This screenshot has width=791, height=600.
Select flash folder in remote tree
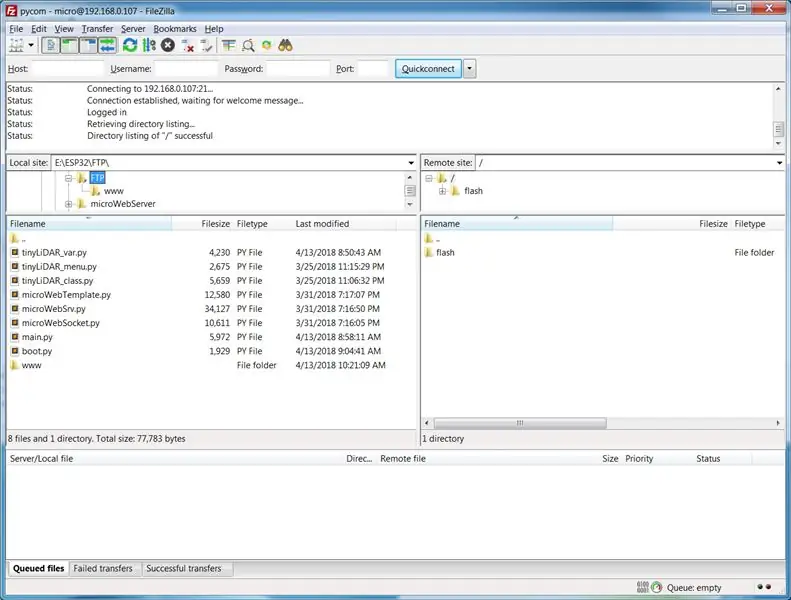click(473, 191)
